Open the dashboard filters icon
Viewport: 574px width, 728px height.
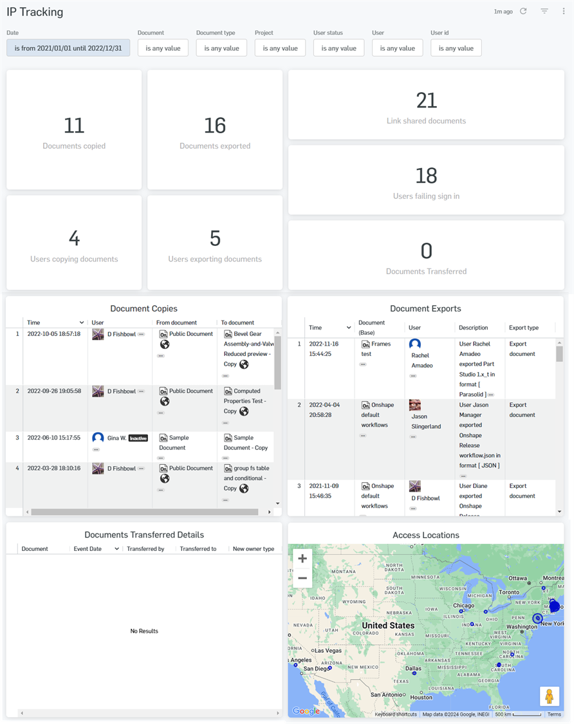click(x=544, y=11)
